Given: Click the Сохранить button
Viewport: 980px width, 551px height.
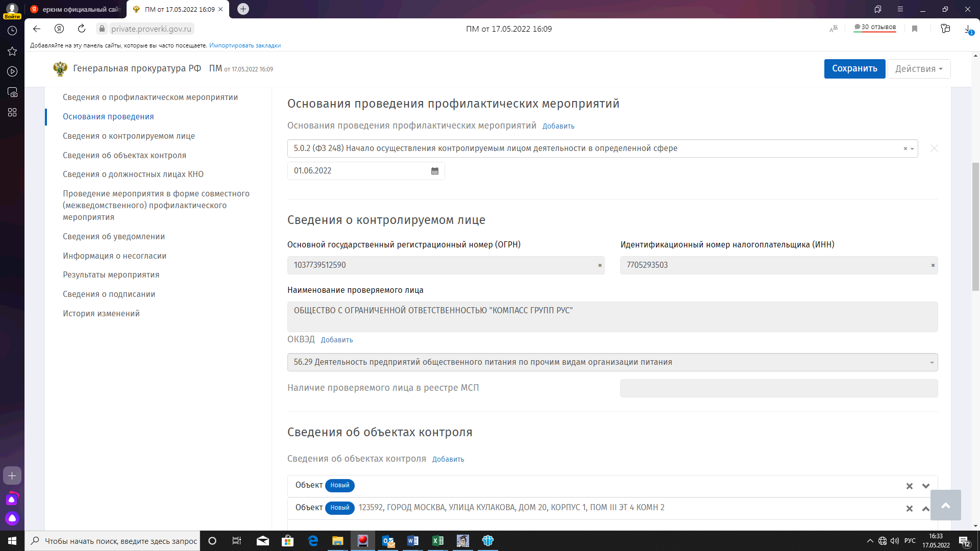Looking at the screenshot, I should click(854, 69).
